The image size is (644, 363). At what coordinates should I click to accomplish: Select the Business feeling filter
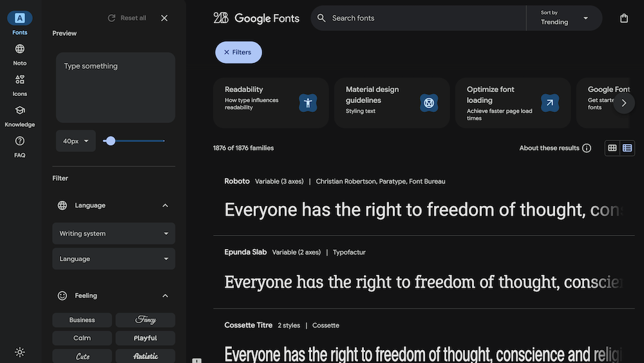click(82, 320)
